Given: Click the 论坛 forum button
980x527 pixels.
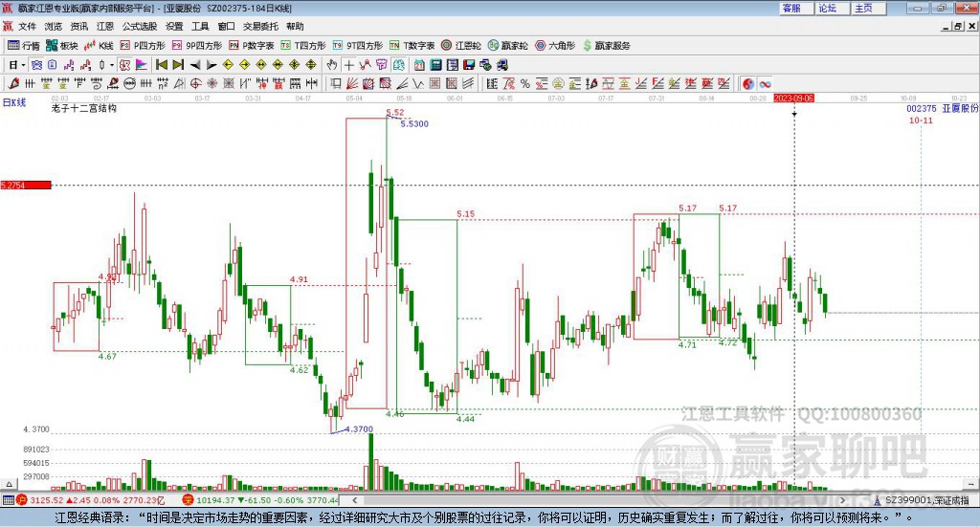Looking at the screenshot, I should 833,8.
